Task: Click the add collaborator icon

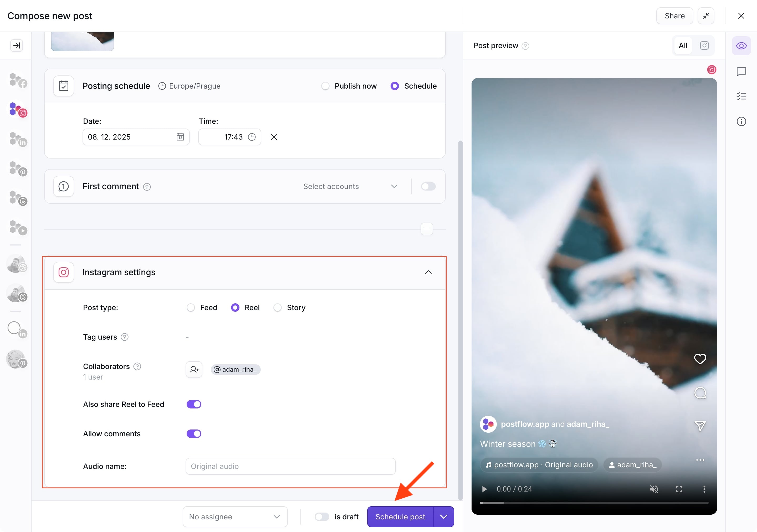Action: tap(194, 369)
